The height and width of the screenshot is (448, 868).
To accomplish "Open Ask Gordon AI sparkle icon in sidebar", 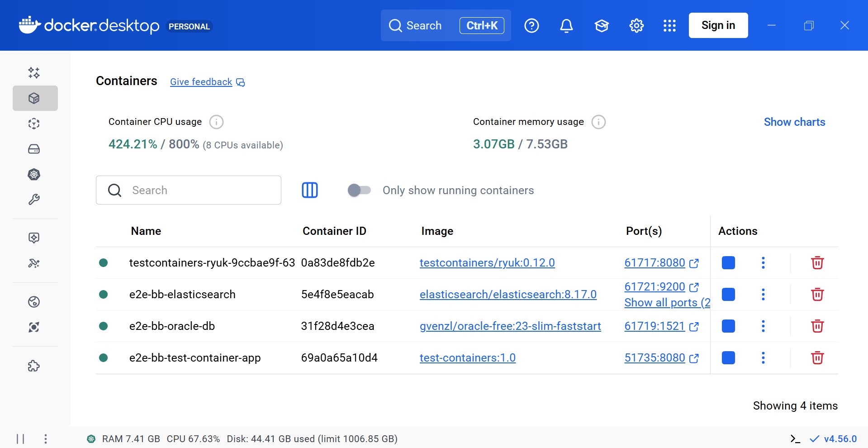I will tap(34, 73).
